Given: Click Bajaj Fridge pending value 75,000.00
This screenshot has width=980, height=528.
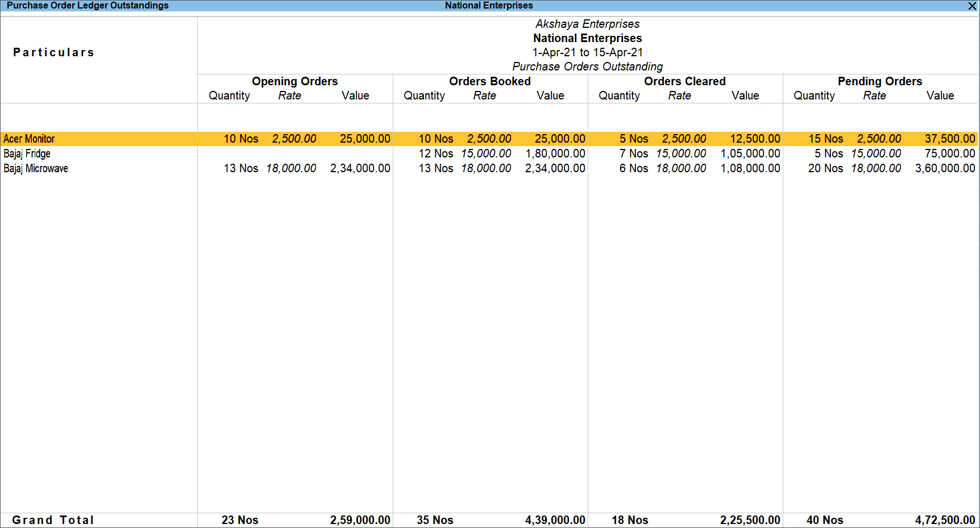Looking at the screenshot, I should (x=950, y=153).
